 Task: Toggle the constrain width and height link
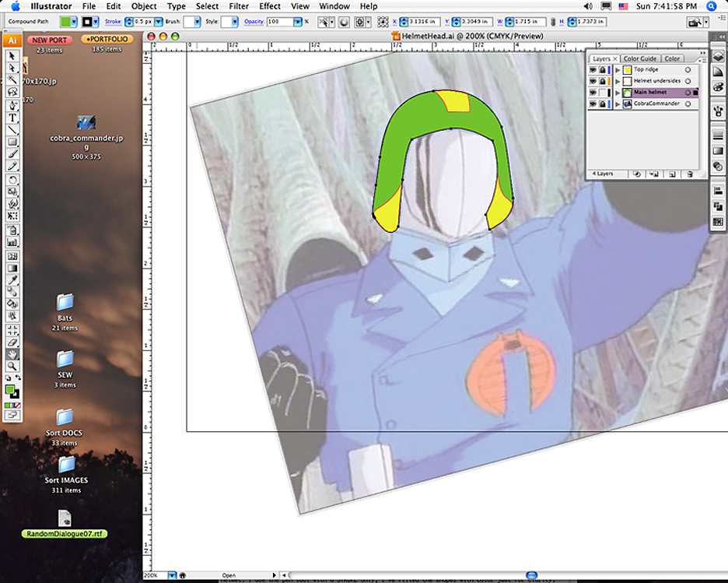coord(553,21)
